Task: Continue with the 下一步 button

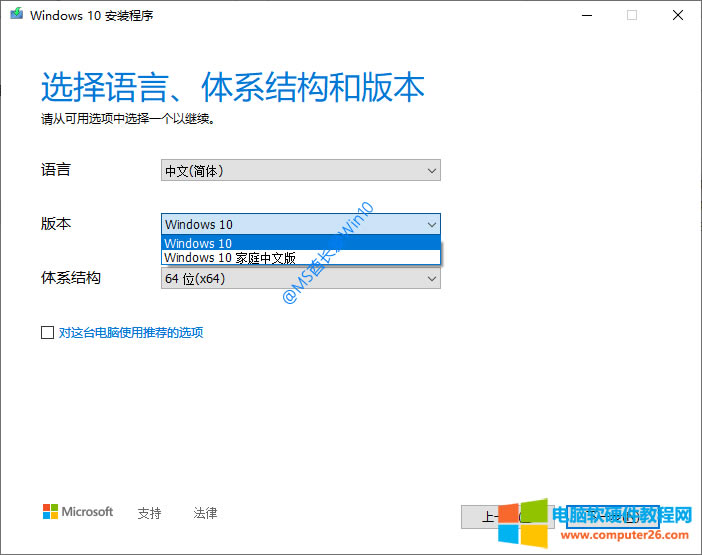Action: pos(613,517)
